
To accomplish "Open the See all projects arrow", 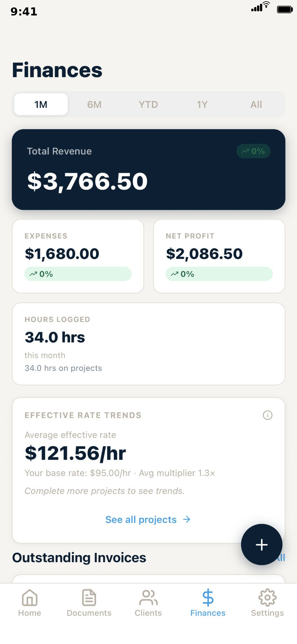I will pyautogui.click(x=187, y=519).
